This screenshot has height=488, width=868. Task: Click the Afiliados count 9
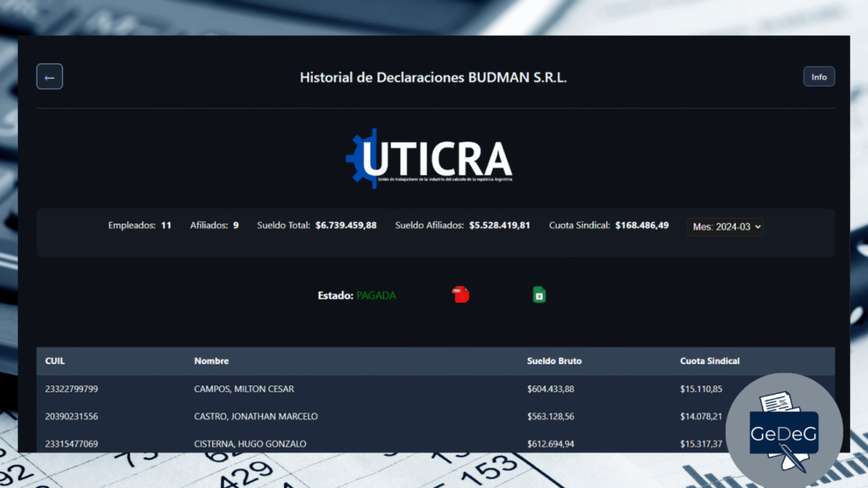coord(236,225)
